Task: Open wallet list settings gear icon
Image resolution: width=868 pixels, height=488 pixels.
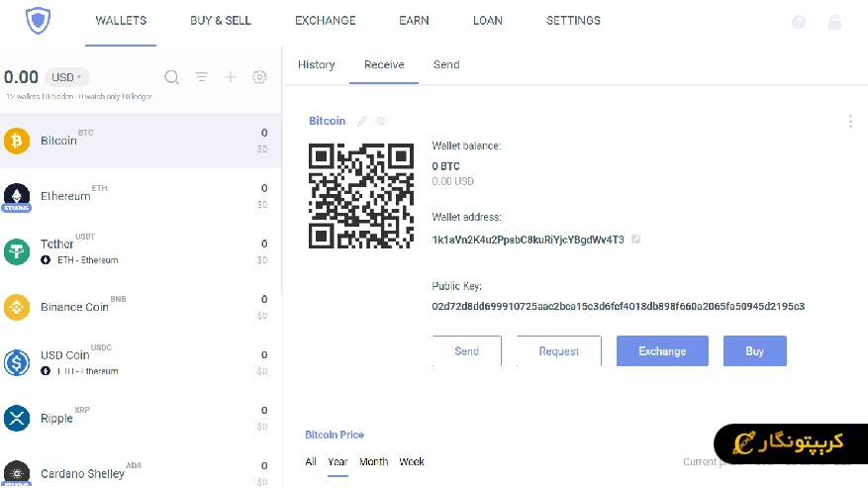Action: [x=259, y=77]
